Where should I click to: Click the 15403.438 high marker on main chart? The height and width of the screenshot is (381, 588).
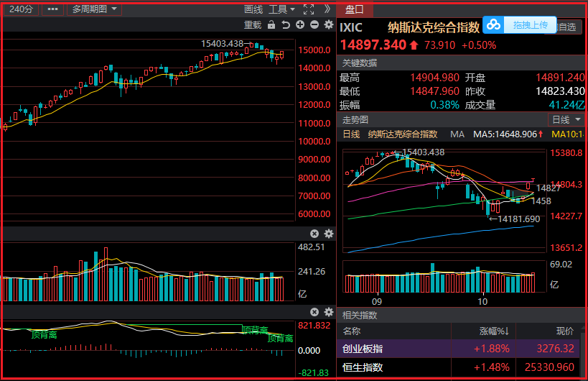click(223, 44)
